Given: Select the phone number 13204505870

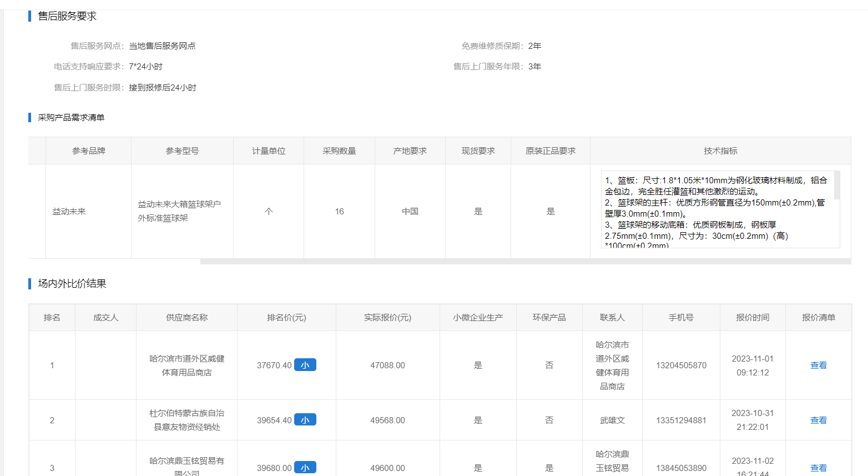Looking at the screenshot, I should [x=681, y=365].
